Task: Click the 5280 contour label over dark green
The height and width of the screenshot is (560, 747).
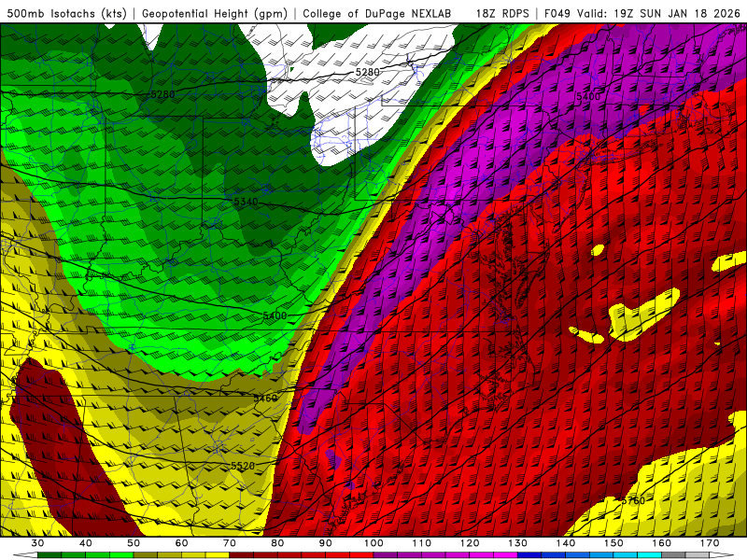Action: [x=162, y=95]
